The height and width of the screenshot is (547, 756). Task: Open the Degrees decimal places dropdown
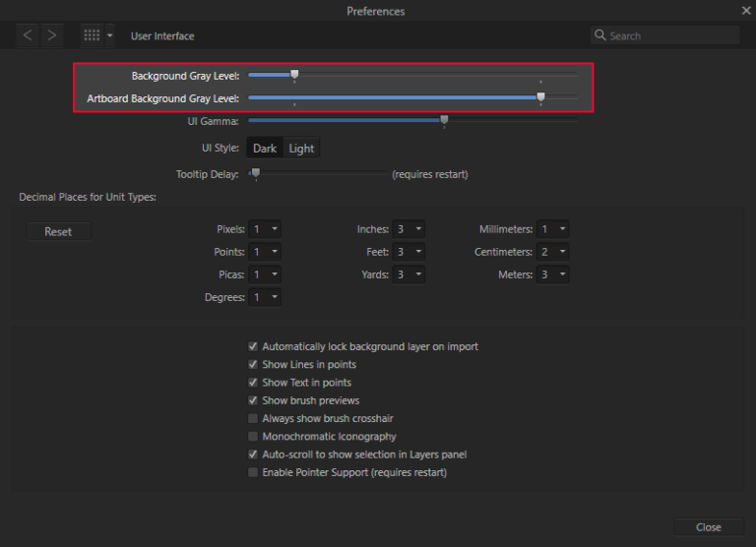pyautogui.click(x=265, y=297)
